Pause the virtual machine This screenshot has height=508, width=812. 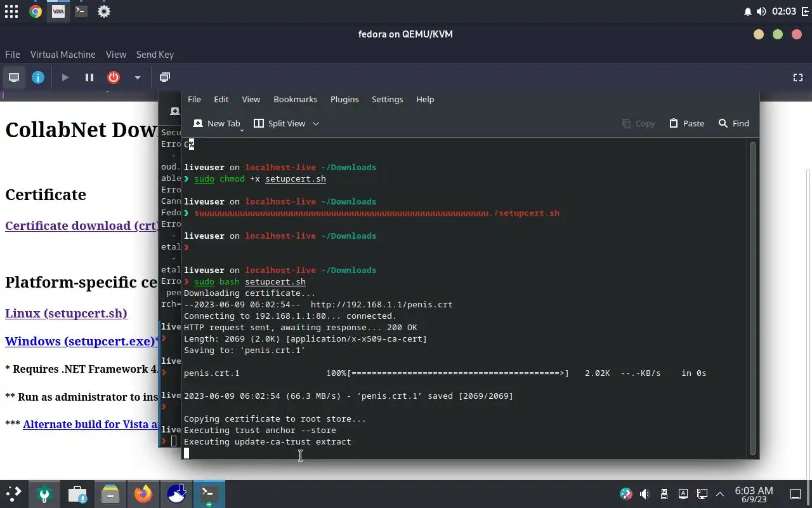(x=89, y=77)
